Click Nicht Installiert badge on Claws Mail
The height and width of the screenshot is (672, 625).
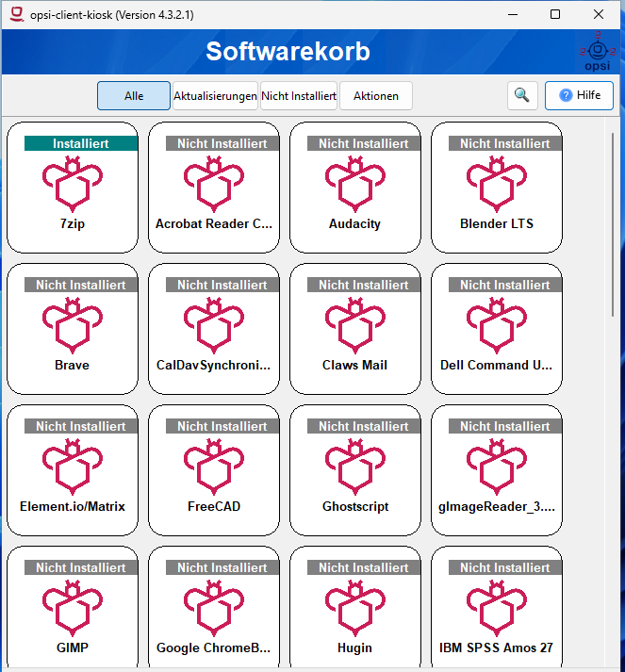coord(364,285)
